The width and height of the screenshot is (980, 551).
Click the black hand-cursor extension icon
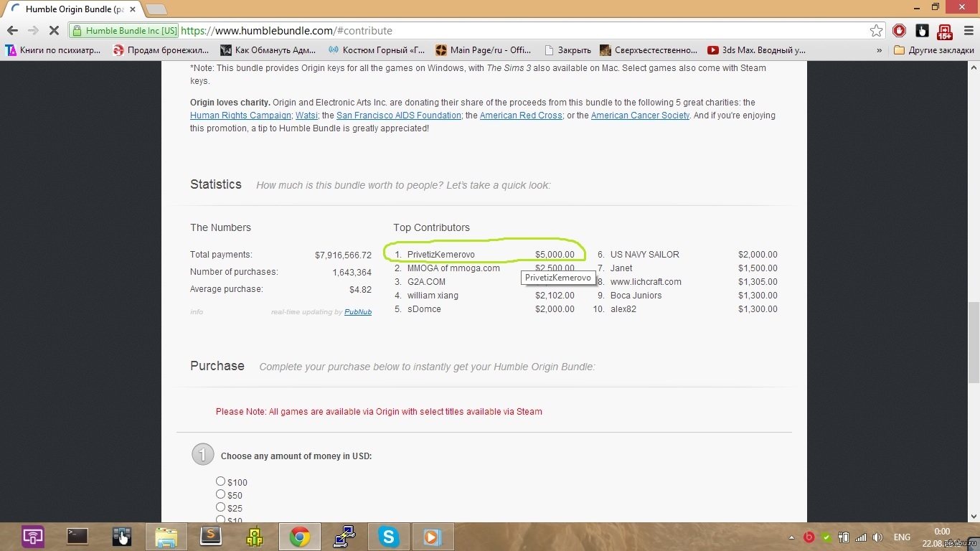[922, 31]
